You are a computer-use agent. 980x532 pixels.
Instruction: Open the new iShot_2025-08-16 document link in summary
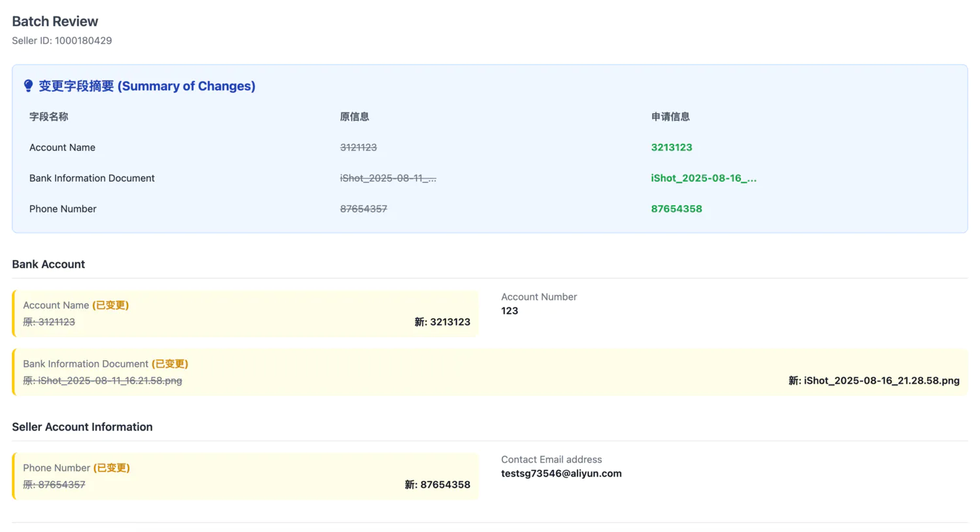703,178
